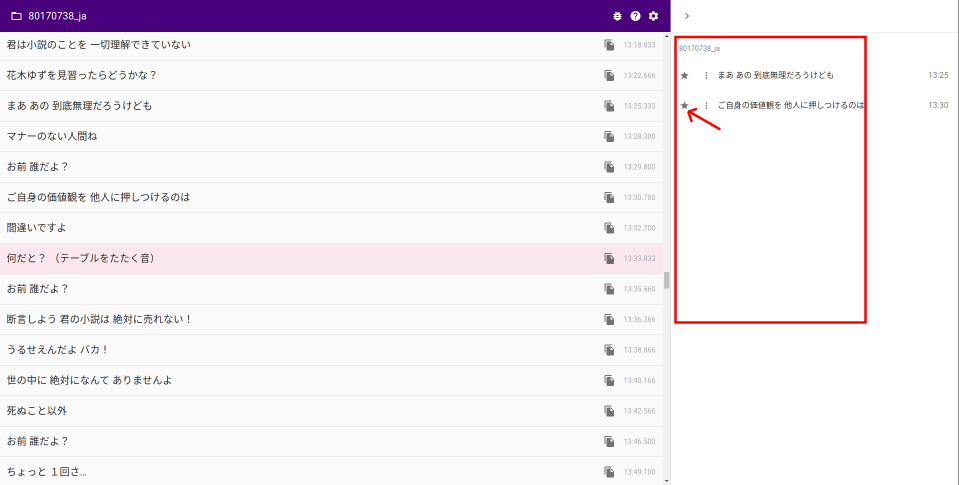Image resolution: width=959 pixels, height=485 pixels.
Task: Unstar the saved item まあ あの 到底無理だろうけども
Action: coord(685,75)
